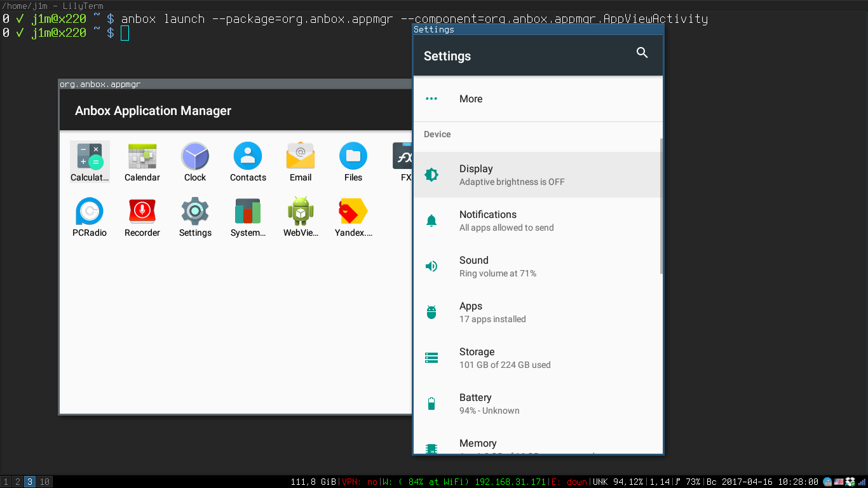Viewport: 868px width, 488px height.
Task: Click the Anbox Application Manager heading
Action: point(153,111)
